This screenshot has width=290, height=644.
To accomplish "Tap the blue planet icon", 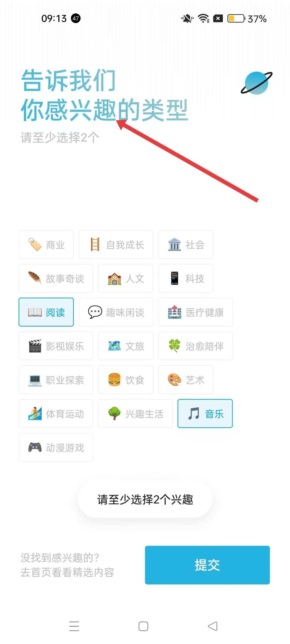I will (x=256, y=83).
